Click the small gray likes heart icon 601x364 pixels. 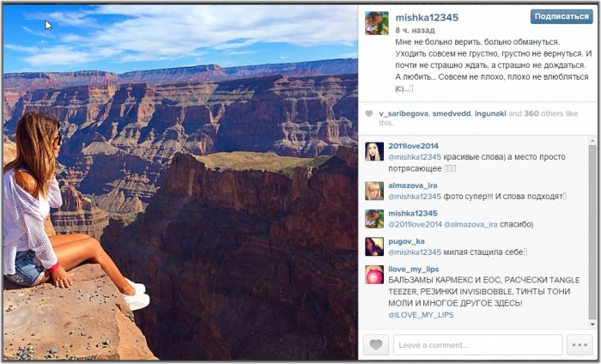pos(368,113)
